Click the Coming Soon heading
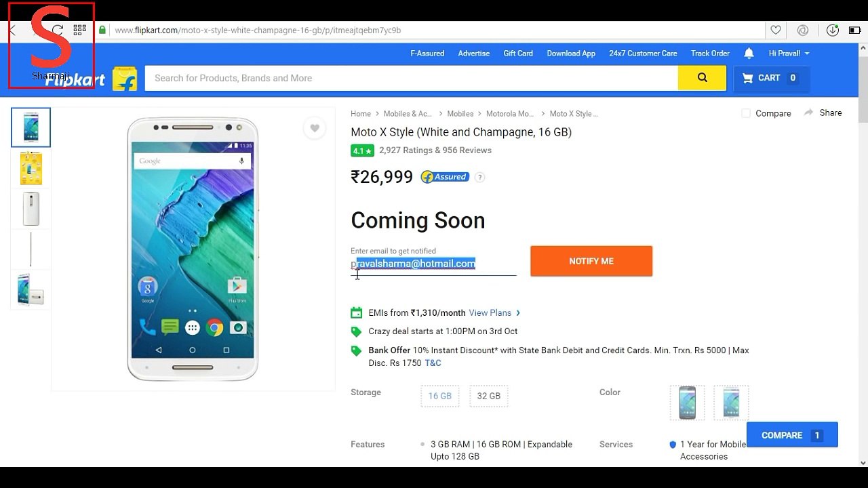 tap(418, 220)
